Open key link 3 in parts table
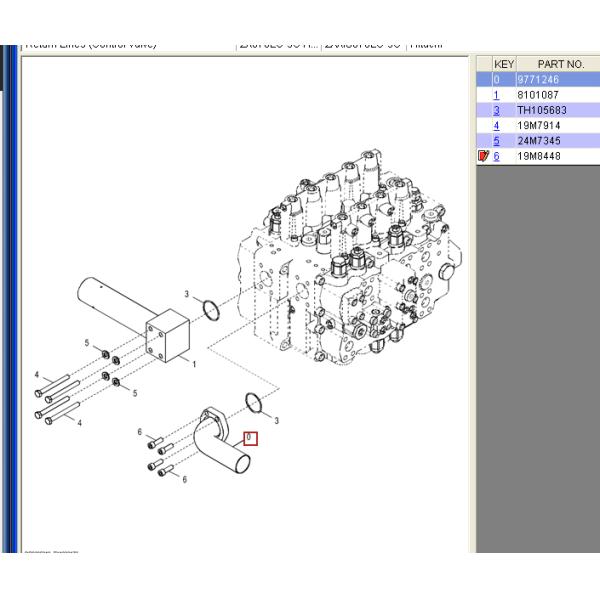Image resolution: width=600 pixels, height=600 pixels. pos(496,110)
